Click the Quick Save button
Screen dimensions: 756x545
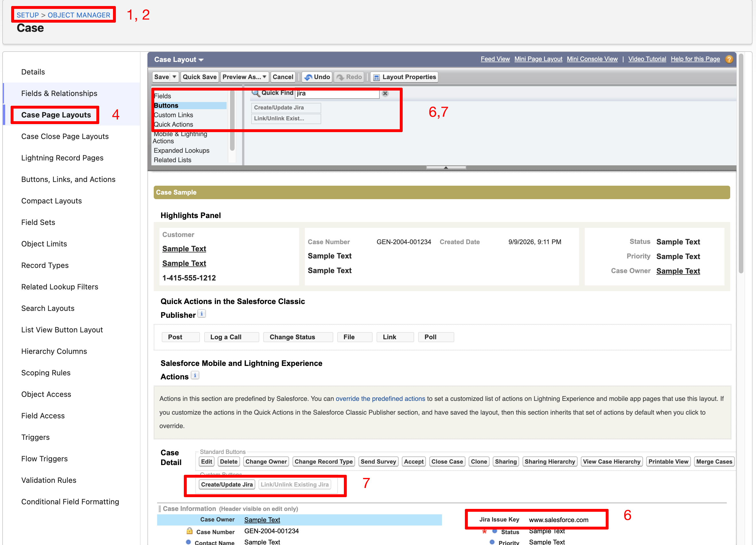[x=199, y=77]
